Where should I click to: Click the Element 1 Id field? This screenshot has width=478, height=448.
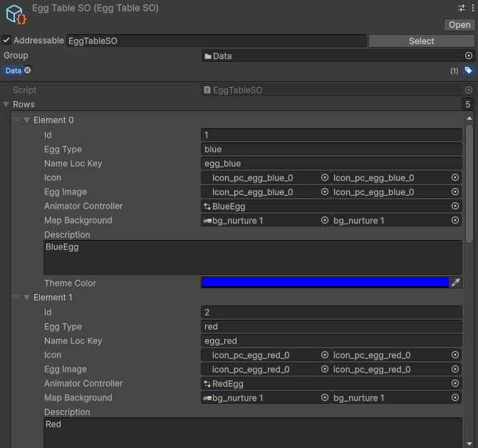tap(331, 312)
